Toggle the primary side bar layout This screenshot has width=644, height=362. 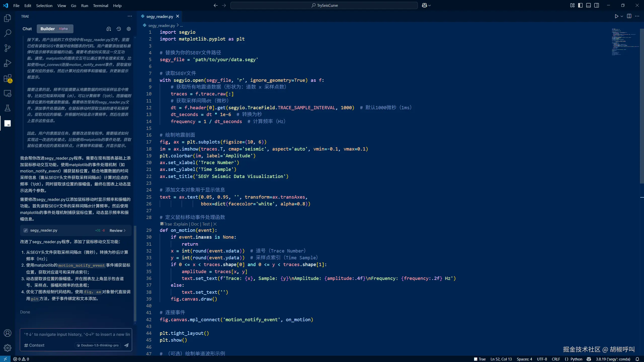(x=580, y=5)
